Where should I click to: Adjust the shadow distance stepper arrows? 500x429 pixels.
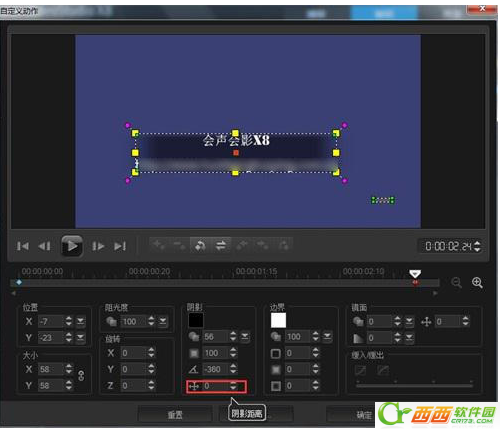[233, 386]
